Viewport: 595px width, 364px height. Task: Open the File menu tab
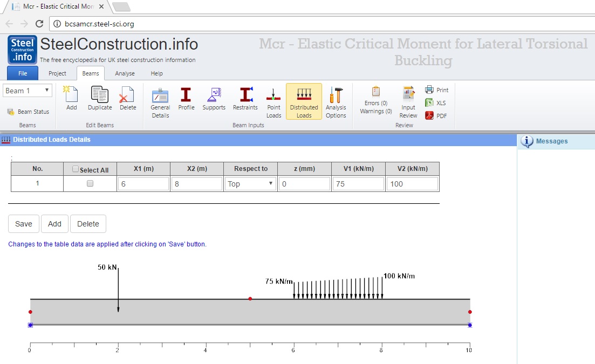click(x=23, y=73)
